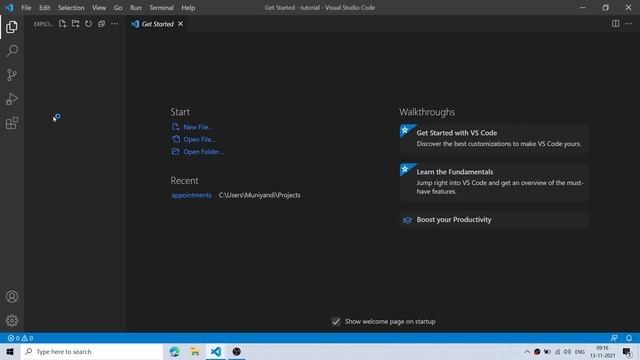Open Get Started with VS Code walkthrough
Image resolution: width=640 pixels, height=360 pixels.
coord(494,138)
